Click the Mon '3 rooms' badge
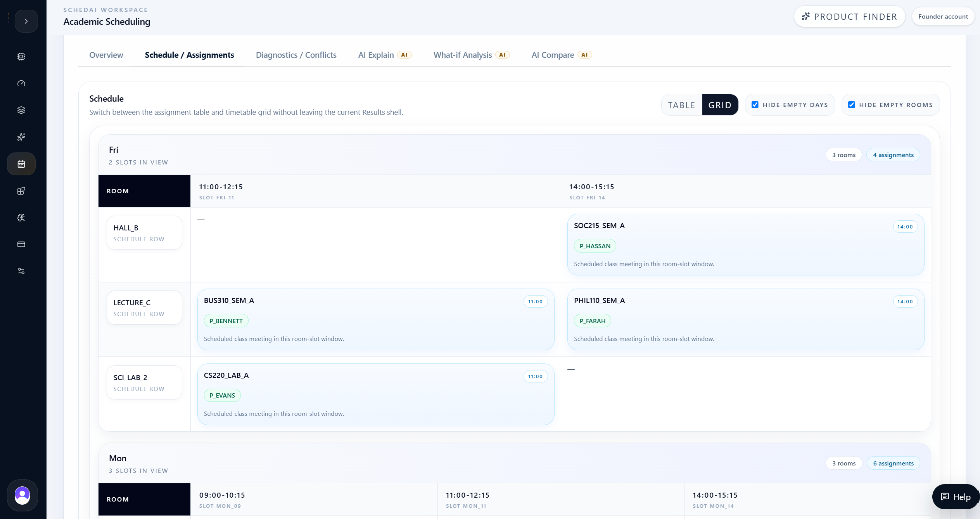The image size is (980, 519). (x=844, y=463)
